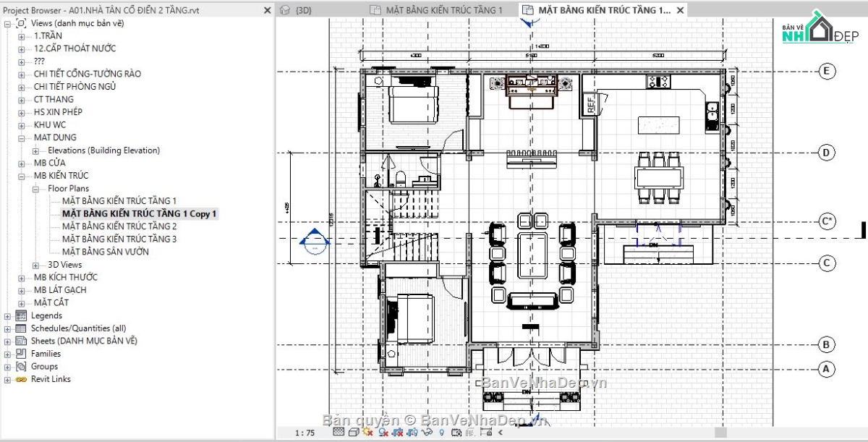Open the Visual Style box icon
Image resolution: width=868 pixels, height=442 pixels.
[353, 432]
